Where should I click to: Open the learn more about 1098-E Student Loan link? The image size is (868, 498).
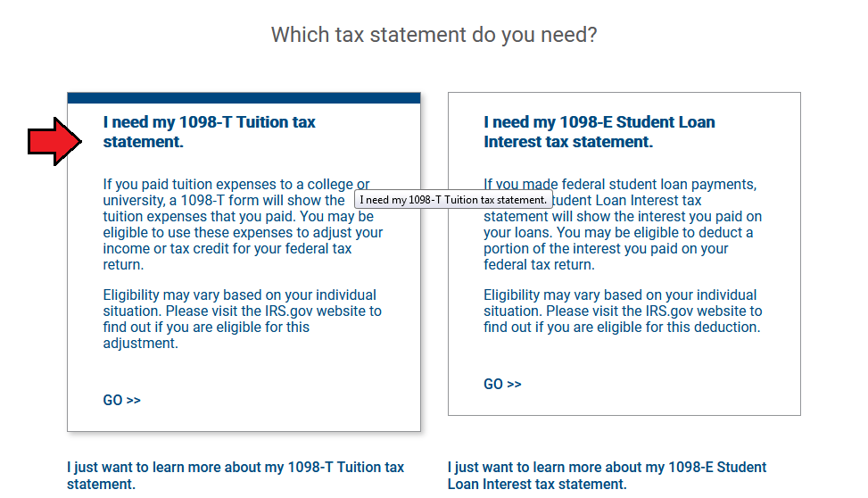click(607, 476)
